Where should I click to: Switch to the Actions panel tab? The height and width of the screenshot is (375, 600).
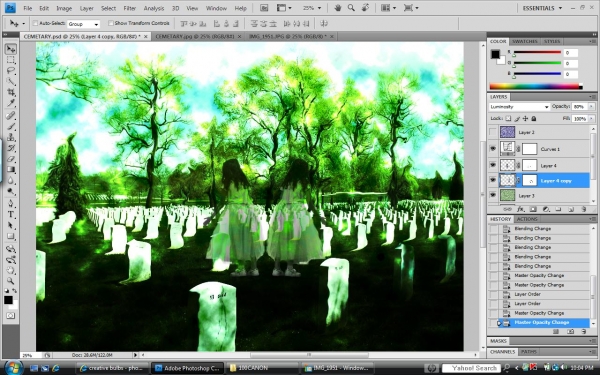click(527, 219)
